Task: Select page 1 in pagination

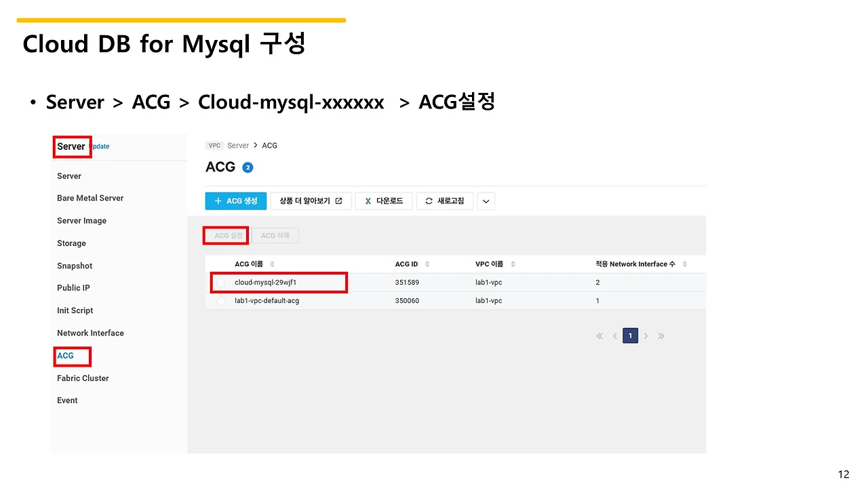Action: 630,336
